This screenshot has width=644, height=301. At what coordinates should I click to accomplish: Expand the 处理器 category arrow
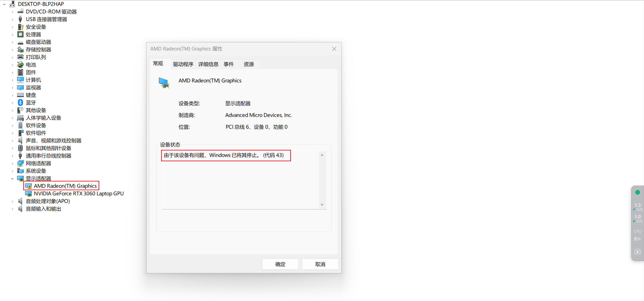(x=12, y=34)
